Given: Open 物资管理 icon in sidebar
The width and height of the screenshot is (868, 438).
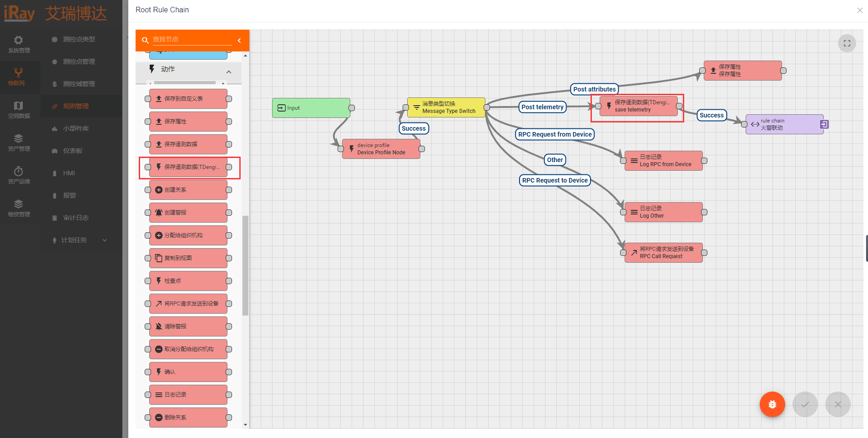Looking at the screenshot, I should (18, 204).
